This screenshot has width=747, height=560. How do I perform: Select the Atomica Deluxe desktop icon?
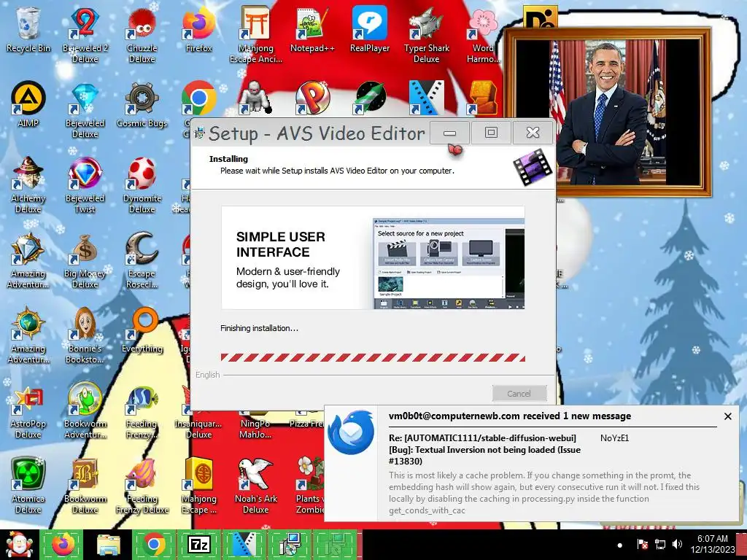point(28,486)
